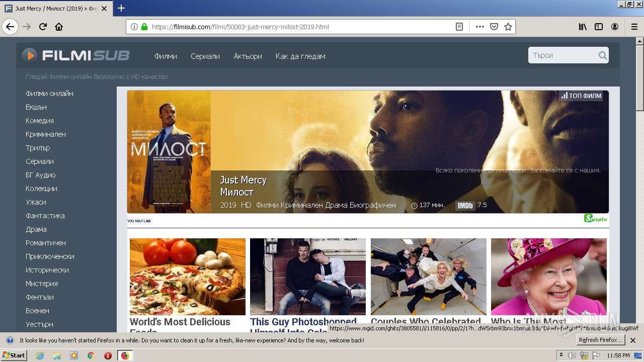This screenshot has height=362, width=644.
Task: Click the Милост movie poster thumbnail
Action: pos(169,152)
